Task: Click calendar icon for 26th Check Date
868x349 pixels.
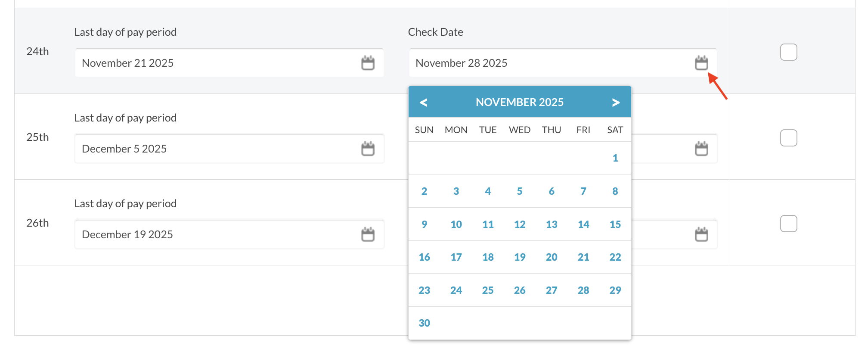Action: 701,234
